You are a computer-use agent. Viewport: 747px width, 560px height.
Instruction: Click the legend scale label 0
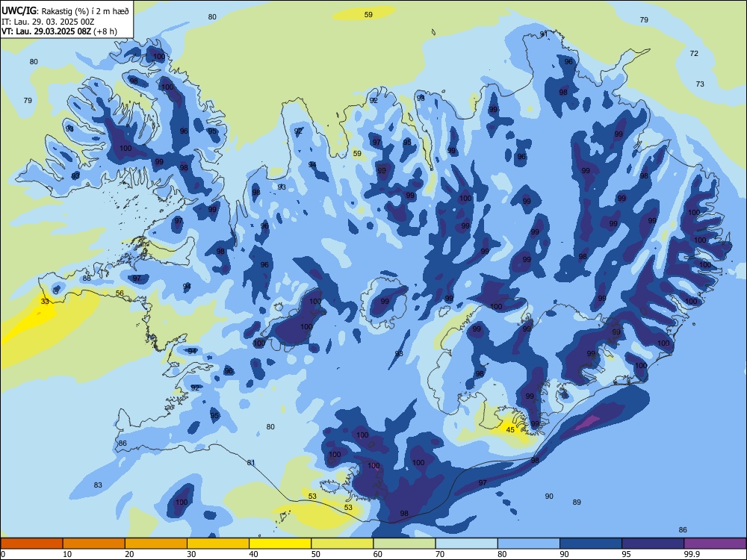[3, 554]
